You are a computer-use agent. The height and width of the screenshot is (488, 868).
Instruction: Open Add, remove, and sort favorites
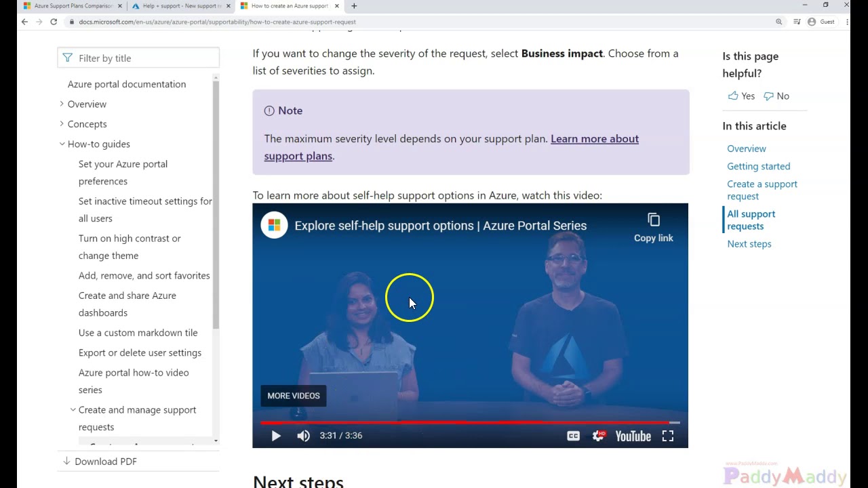pyautogui.click(x=144, y=276)
